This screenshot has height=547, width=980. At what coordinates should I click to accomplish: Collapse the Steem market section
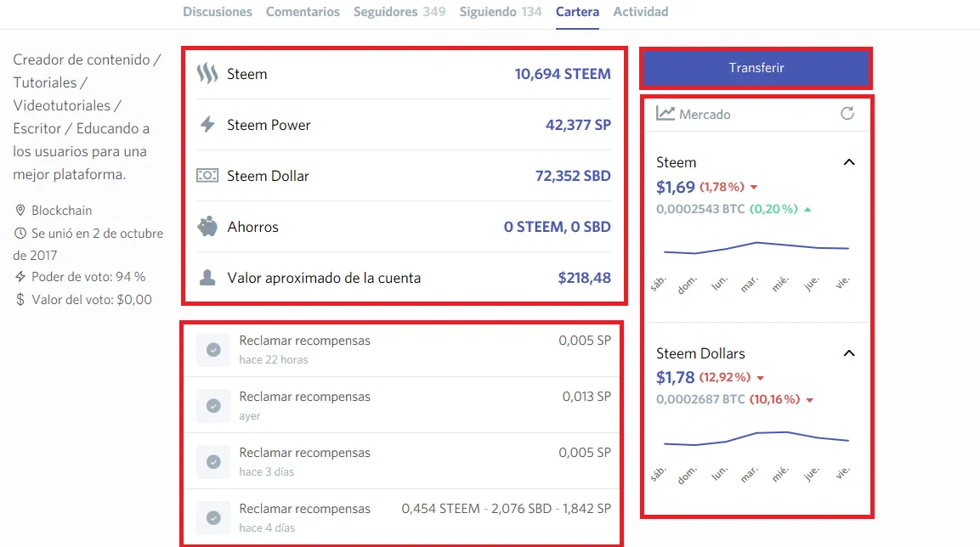coord(849,162)
